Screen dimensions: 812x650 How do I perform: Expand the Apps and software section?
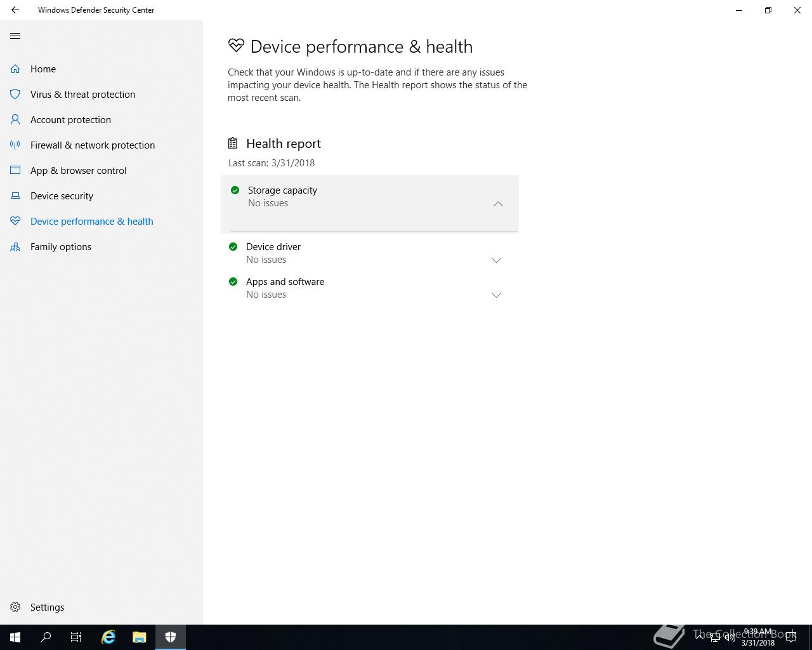(x=496, y=295)
